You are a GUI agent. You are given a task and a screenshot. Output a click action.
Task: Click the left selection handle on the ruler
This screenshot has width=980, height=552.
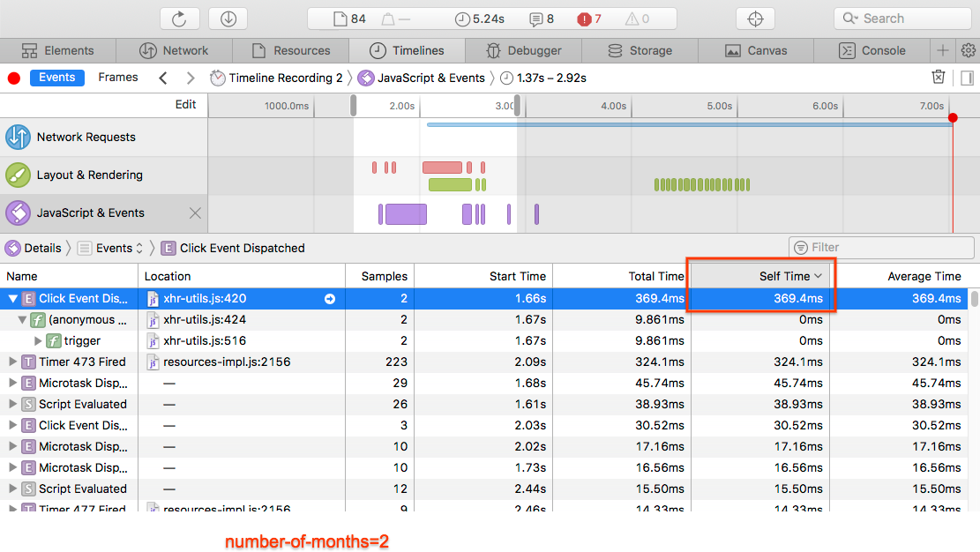[353, 105]
